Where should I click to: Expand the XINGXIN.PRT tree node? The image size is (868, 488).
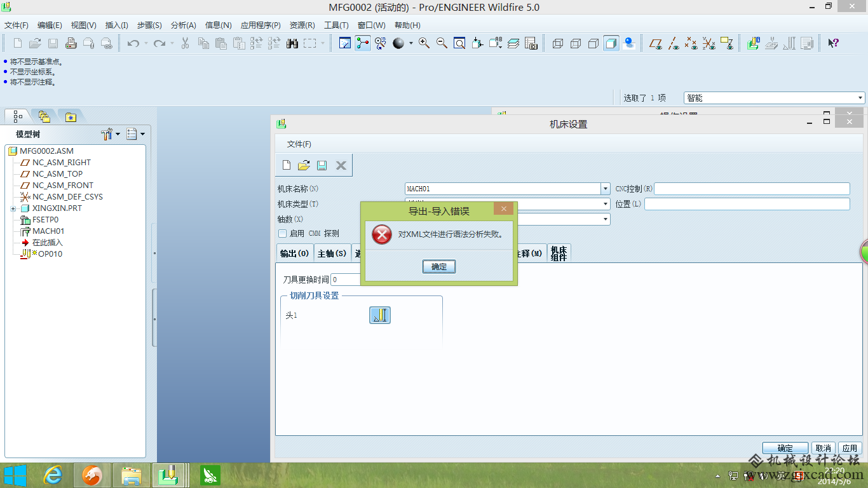(x=13, y=208)
